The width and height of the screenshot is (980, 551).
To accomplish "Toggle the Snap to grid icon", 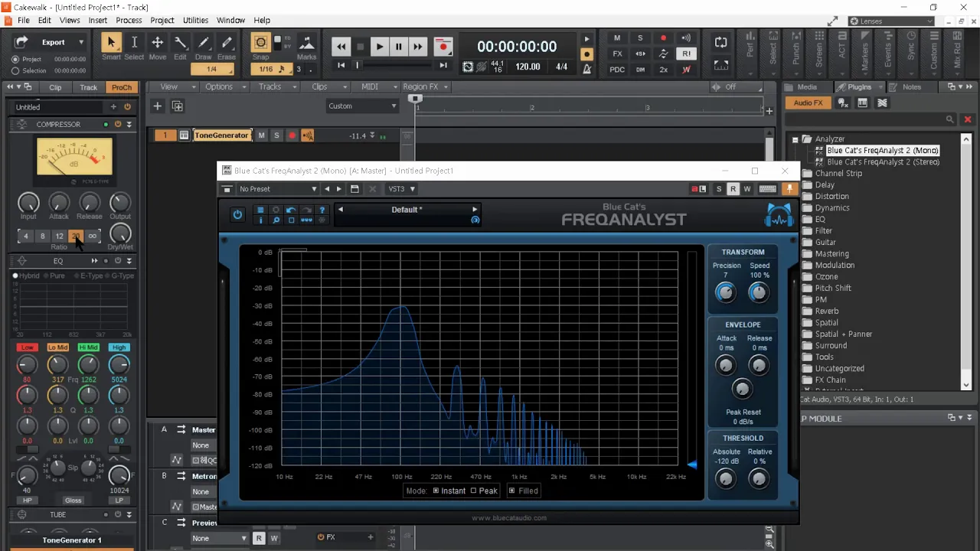I will [x=260, y=43].
